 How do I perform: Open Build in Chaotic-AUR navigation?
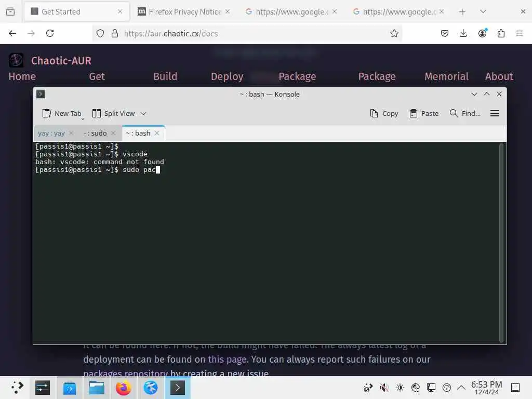coord(165,76)
